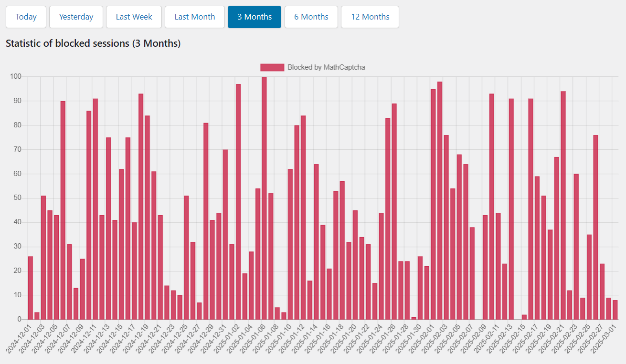626x364 pixels.
Task: Click the bar for 2025-02-21
Action: (x=563, y=205)
